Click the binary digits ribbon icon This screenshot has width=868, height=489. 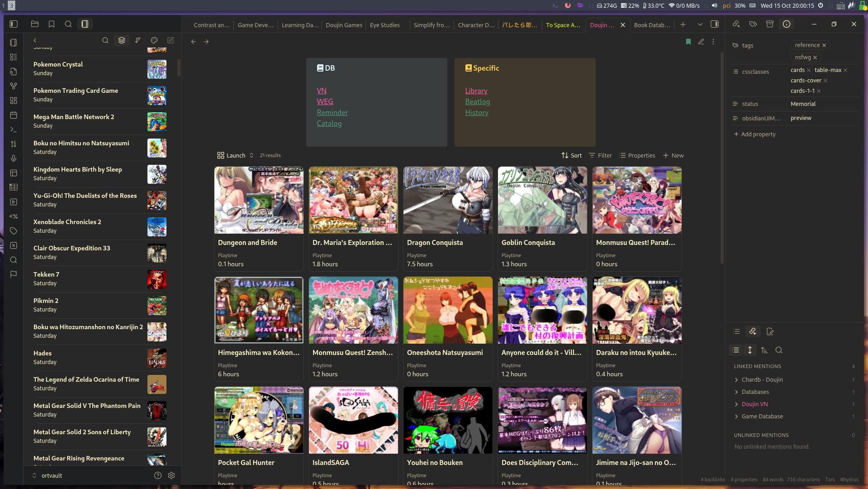coord(14,144)
